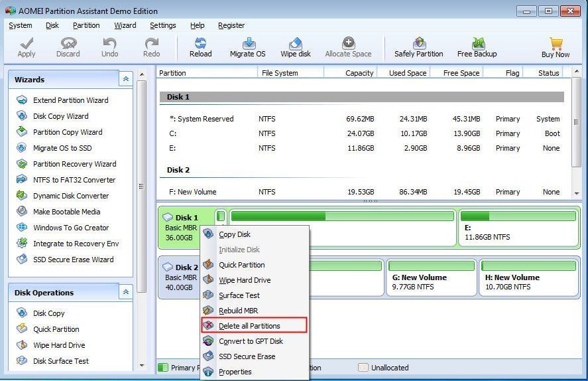
Task: Select the System Reserved partition row
Action: 362,119
